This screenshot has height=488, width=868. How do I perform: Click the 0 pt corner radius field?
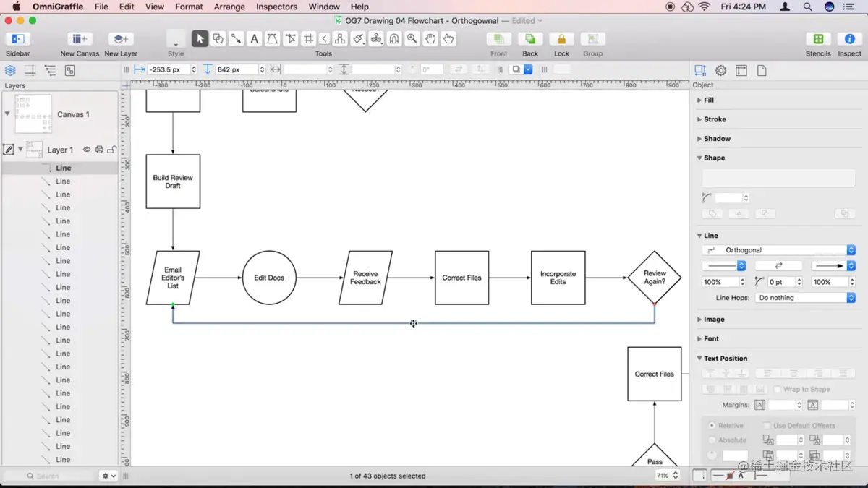coord(781,282)
